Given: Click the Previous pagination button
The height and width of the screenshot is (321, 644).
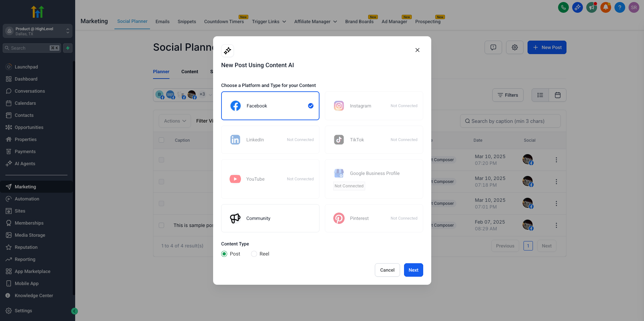Looking at the screenshot, I should coord(505,246).
